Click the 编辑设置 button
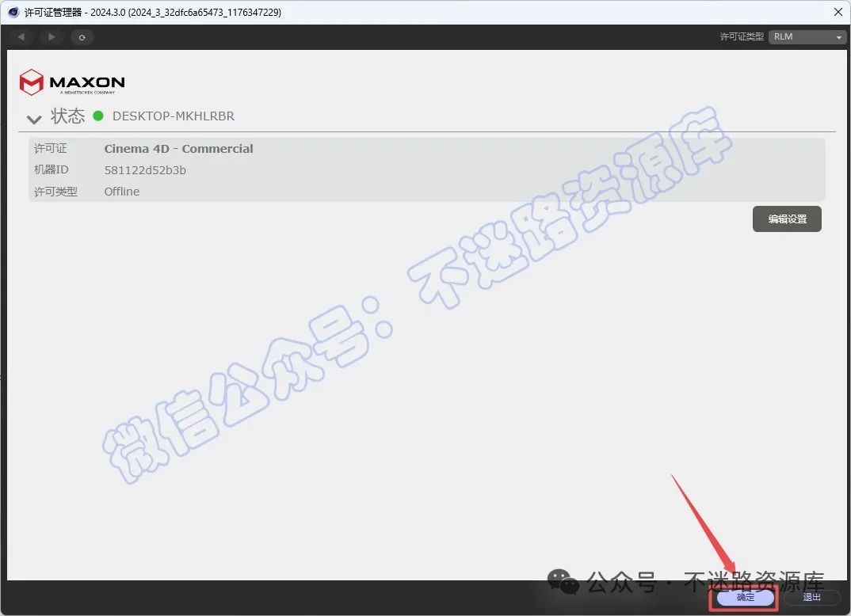851x616 pixels. (x=787, y=219)
